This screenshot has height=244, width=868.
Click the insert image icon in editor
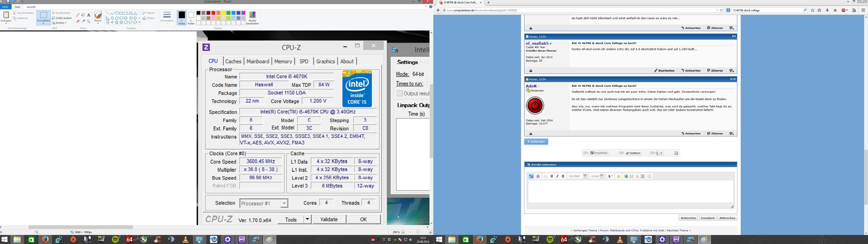tap(643, 176)
